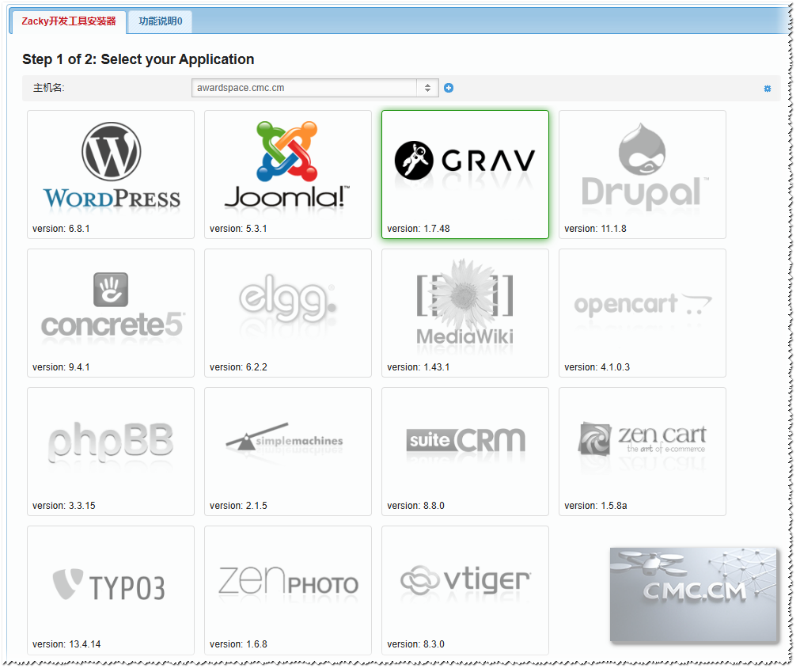Click the simplemachines version: 2.1.5 text

point(238,506)
